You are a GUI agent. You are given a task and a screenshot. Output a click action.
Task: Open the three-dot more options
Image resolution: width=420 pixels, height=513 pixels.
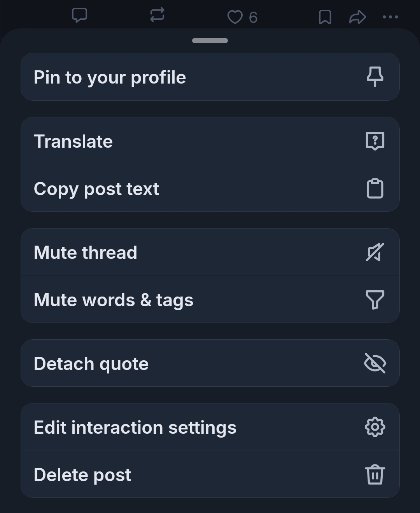tap(390, 17)
